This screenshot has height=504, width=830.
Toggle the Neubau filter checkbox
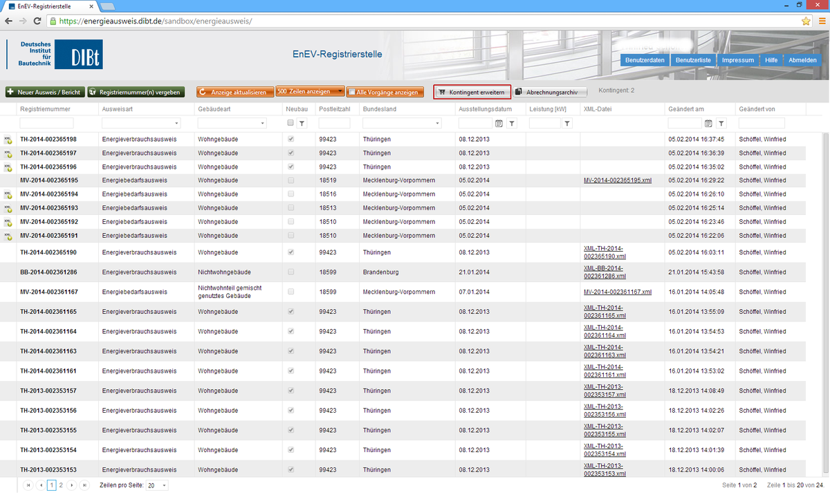click(290, 123)
